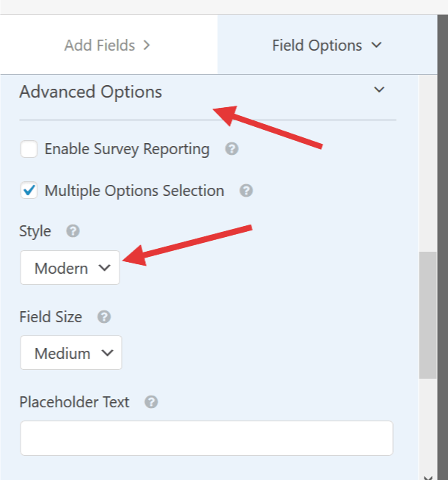
Task: Click the scrollbar down arrow
Action: tap(427, 477)
